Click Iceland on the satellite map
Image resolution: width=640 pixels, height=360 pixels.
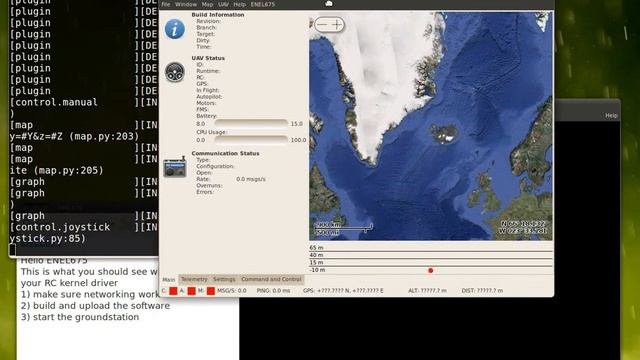[x=444, y=133]
